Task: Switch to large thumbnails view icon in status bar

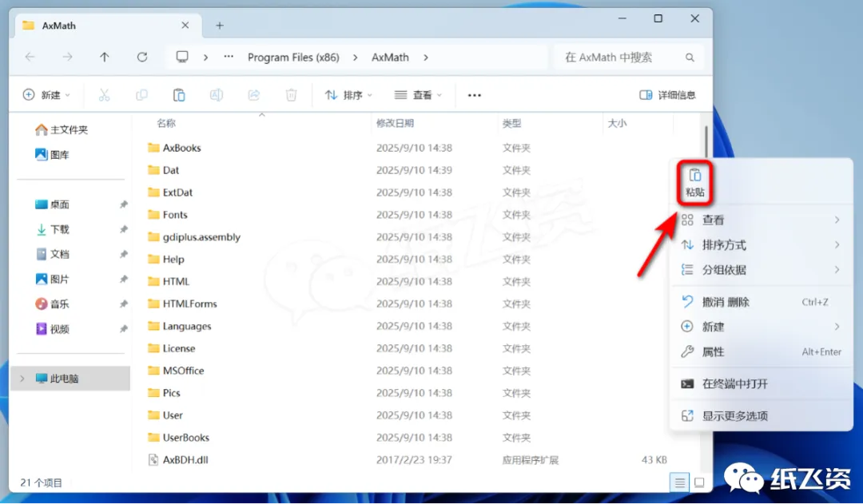Action: [699, 482]
